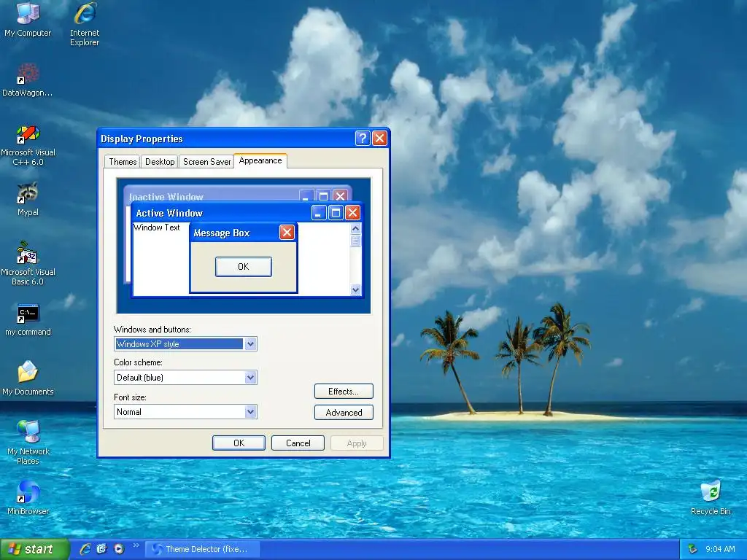This screenshot has width=747, height=560.
Task: Open the My Computer desktop icon
Action: click(28, 19)
